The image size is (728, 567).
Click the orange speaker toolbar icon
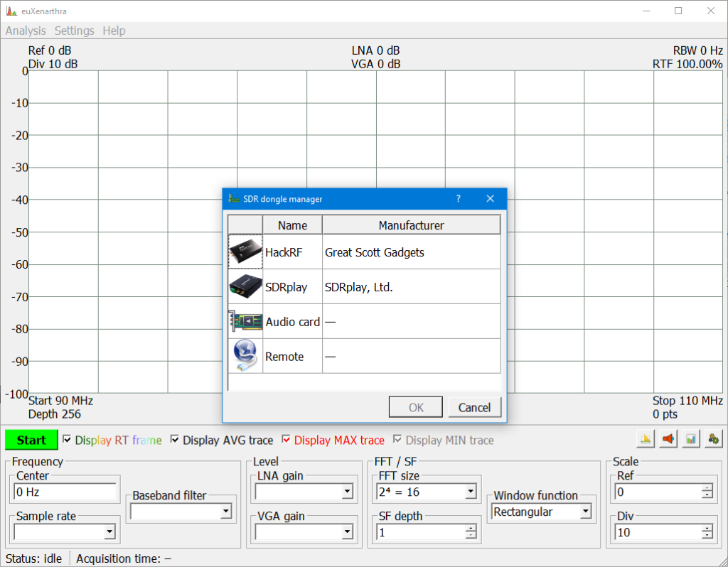(x=668, y=440)
